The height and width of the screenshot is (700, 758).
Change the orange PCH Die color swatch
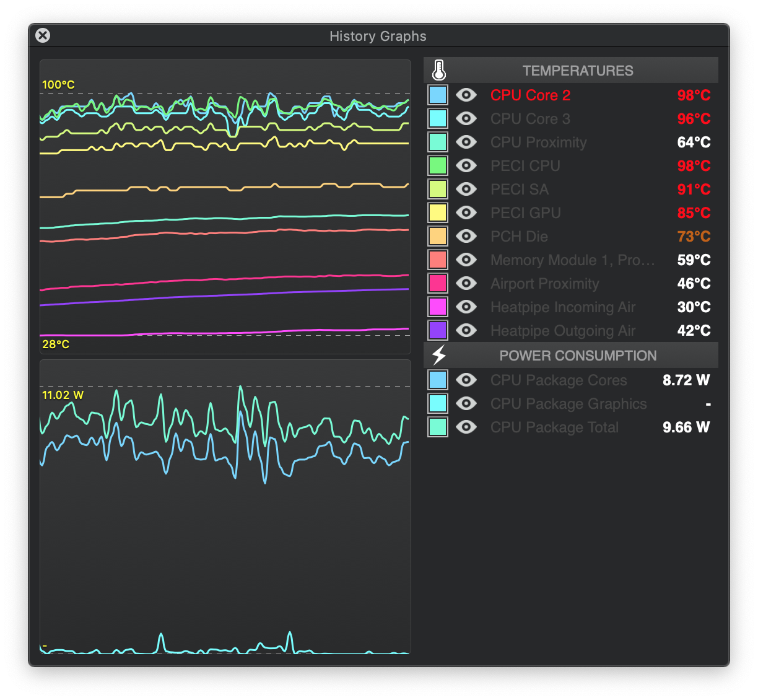pos(438,236)
